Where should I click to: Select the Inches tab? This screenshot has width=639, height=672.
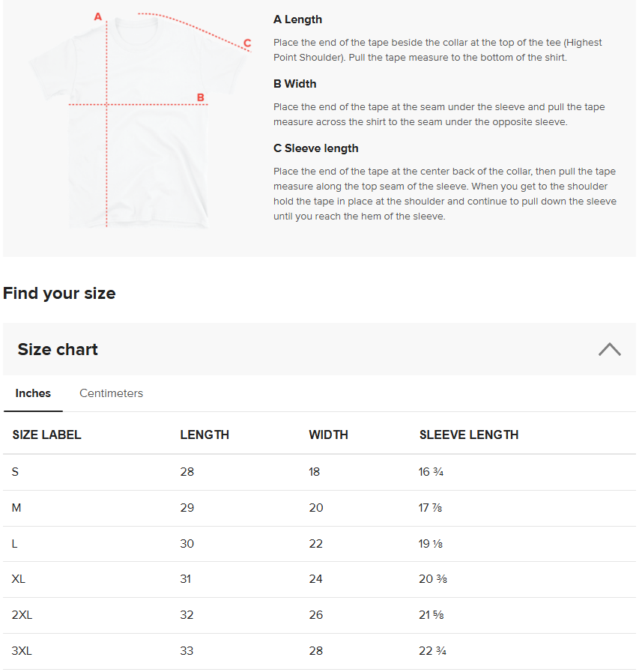click(33, 393)
